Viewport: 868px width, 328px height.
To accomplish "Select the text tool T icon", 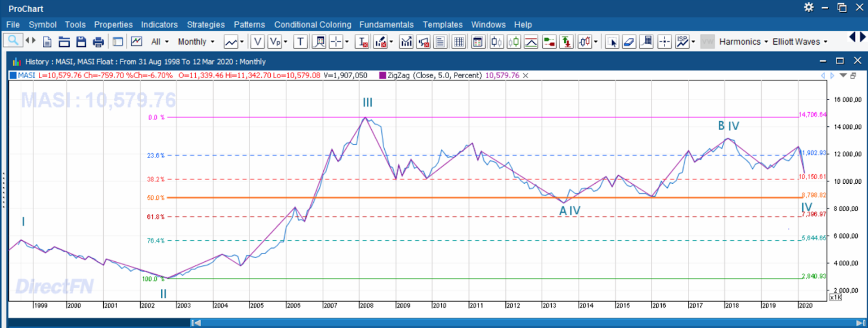I will point(300,42).
